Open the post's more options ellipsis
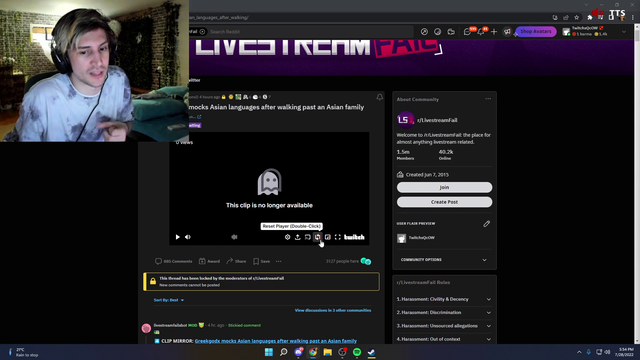The width and height of the screenshot is (640, 360). pos(278,261)
